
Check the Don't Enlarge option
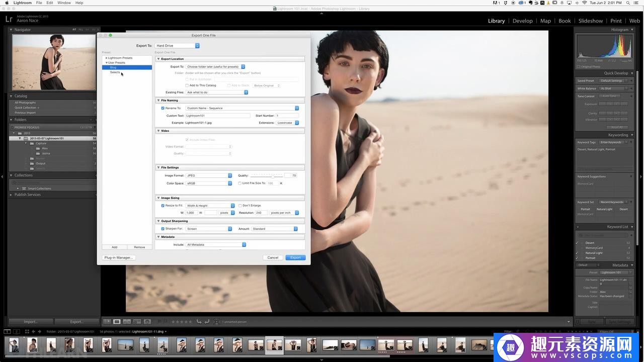239,206
